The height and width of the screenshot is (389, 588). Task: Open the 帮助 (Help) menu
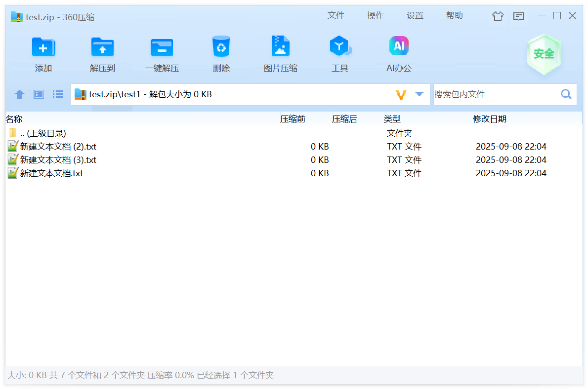click(x=454, y=16)
